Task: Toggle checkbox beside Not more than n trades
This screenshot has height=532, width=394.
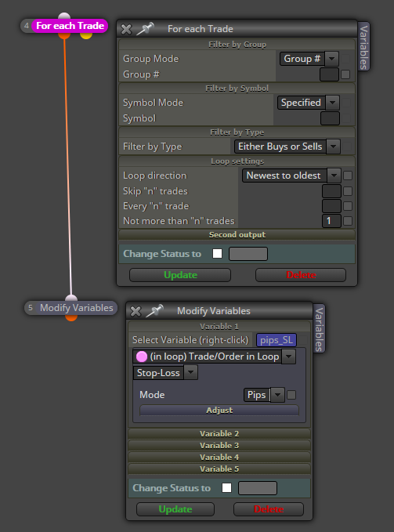Action: point(348,221)
